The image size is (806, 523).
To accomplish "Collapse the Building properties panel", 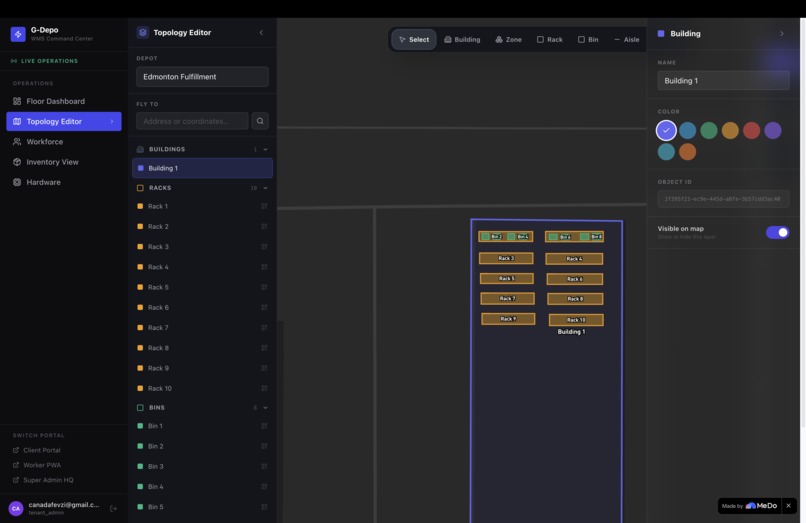I will [782, 34].
